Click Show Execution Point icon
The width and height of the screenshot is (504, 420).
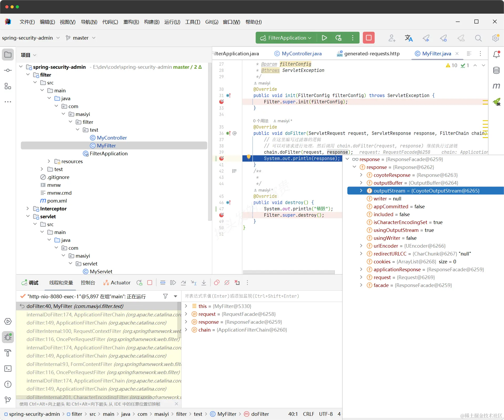coord(163,283)
